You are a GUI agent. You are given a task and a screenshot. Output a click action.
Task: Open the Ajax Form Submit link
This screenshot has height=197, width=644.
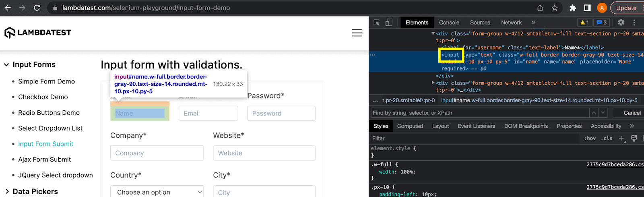click(44, 160)
